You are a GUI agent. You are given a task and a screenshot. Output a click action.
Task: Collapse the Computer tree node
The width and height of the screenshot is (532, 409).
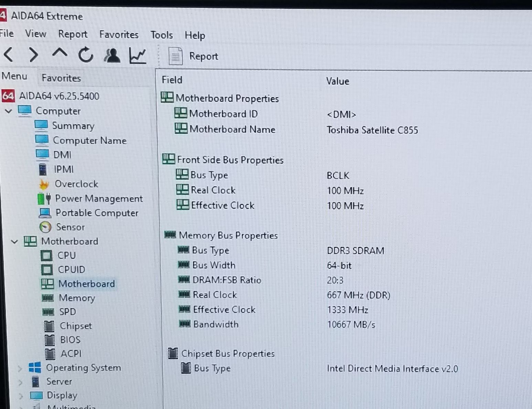coord(9,111)
